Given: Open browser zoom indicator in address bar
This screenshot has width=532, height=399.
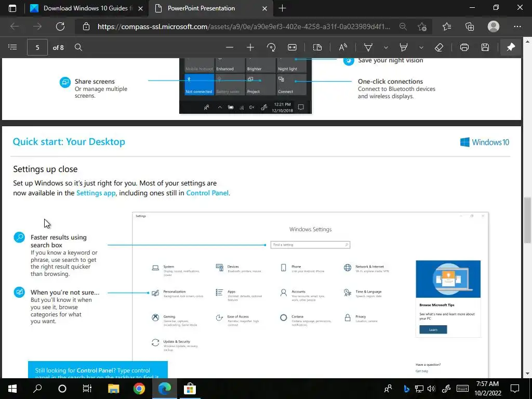Looking at the screenshot, I should coord(403,26).
